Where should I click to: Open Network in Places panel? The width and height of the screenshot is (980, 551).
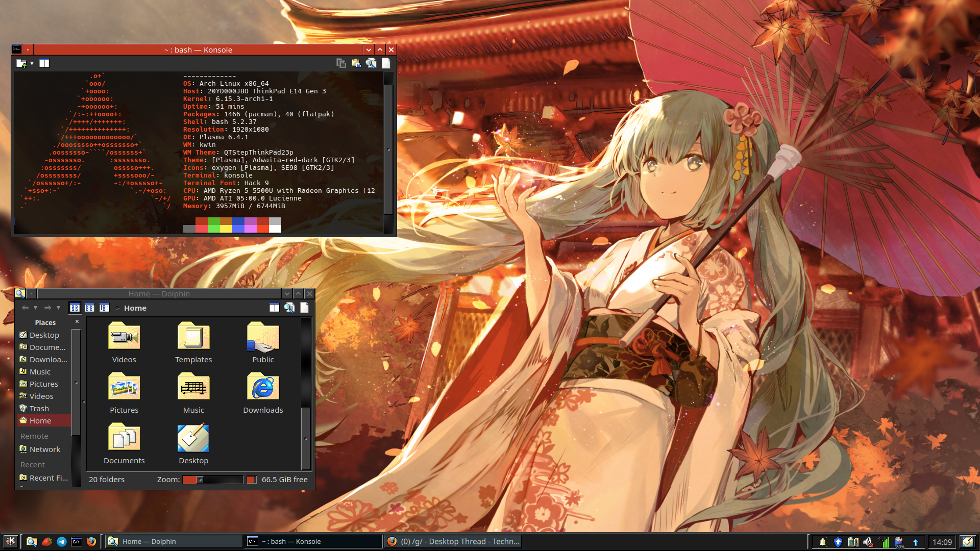click(44, 449)
